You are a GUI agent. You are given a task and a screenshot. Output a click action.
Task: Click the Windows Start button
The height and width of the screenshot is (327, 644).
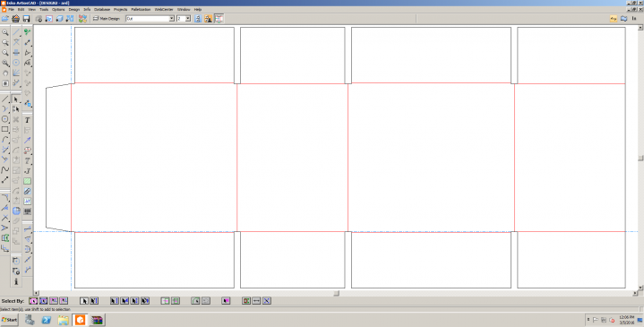[x=10, y=320]
